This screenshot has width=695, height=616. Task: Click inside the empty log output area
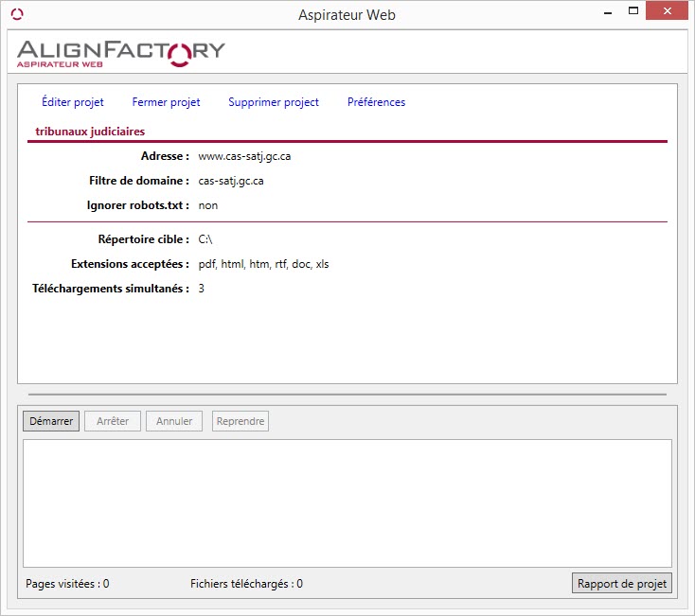point(347,502)
